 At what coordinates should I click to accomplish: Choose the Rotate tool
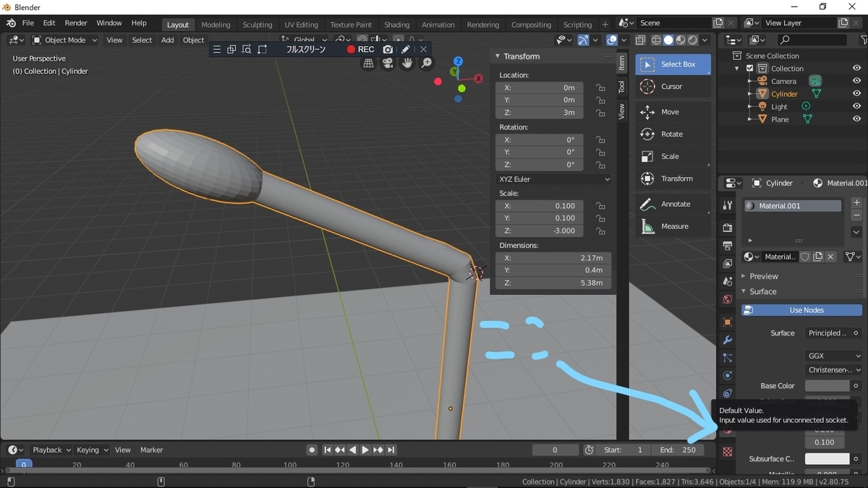[x=673, y=134]
